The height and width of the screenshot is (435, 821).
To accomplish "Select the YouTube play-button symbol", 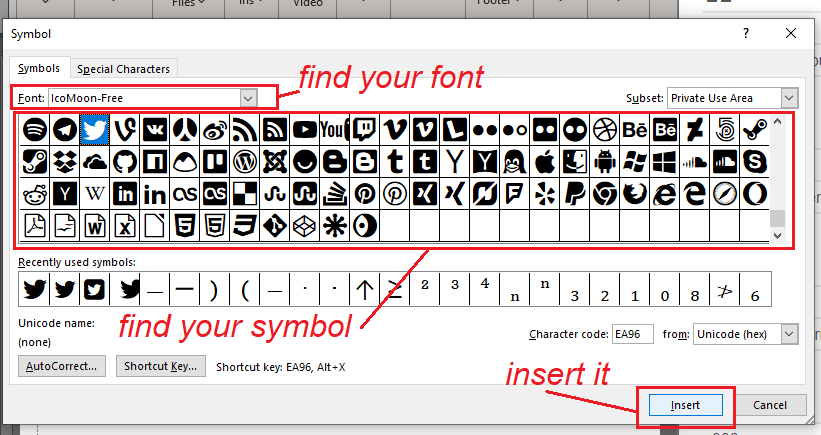I will pyautogui.click(x=305, y=130).
